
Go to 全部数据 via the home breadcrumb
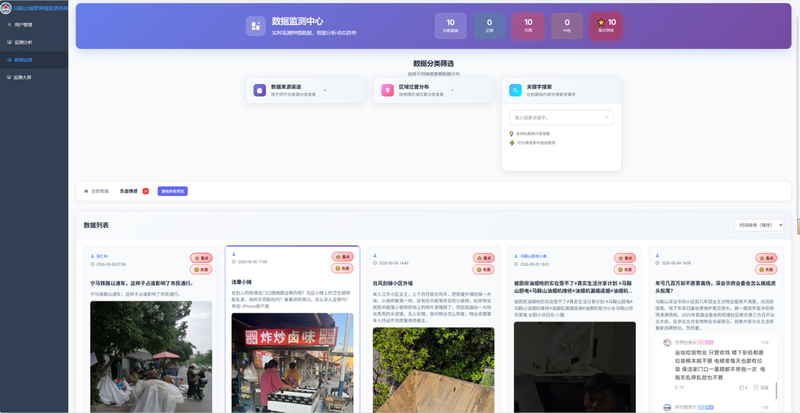96,191
